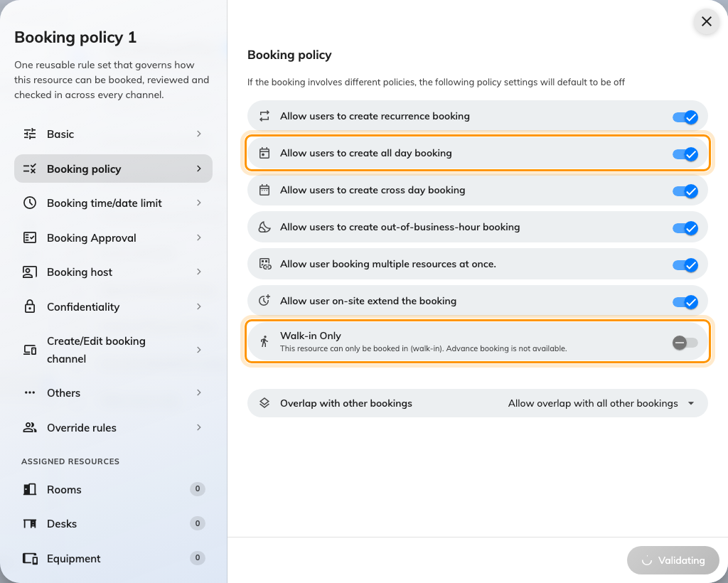728x583 pixels.
Task: Click chevron on Booking policy row
Action: [x=199, y=169]
